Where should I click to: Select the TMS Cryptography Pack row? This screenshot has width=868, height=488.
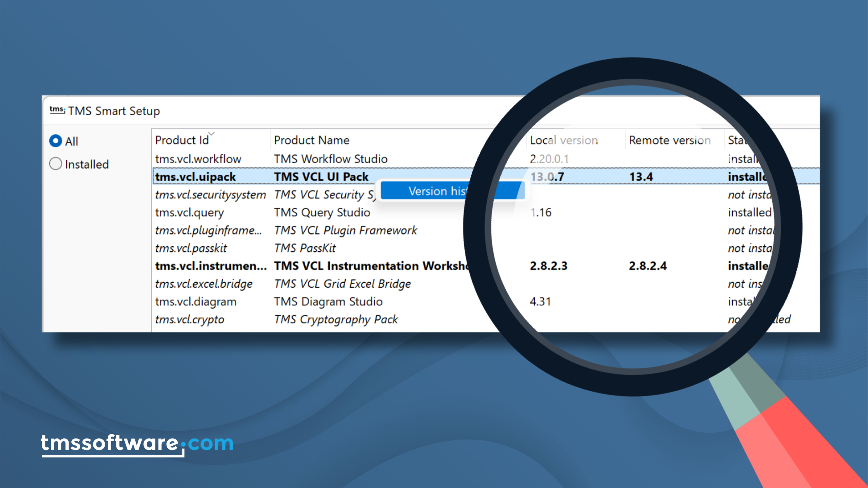(336, 319)
